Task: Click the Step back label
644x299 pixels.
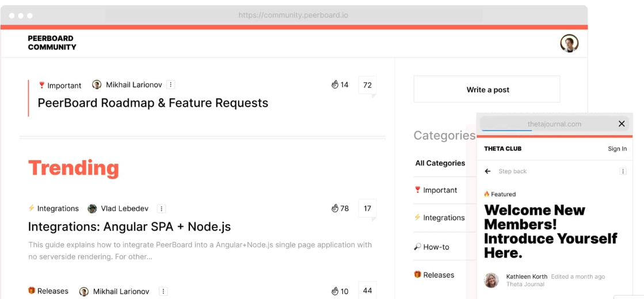Action: click(x=513, y=171)
